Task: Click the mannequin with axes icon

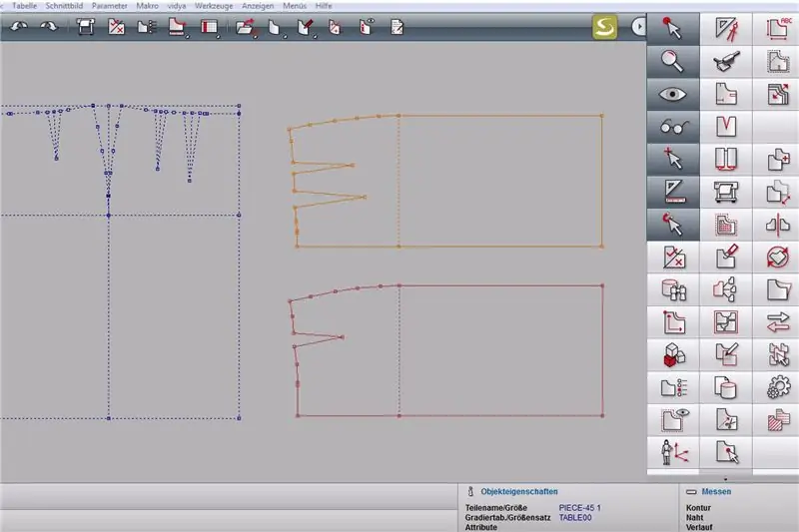Action: [x=672, y=452]
